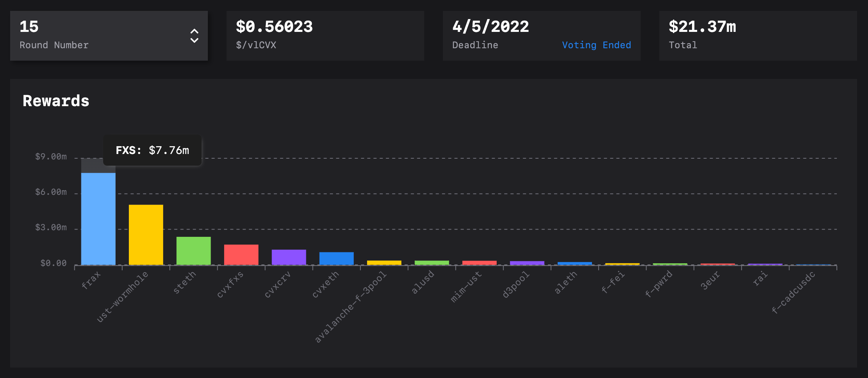868x378 pixels.
Task: Click the $6.00m y-axis label
Action: [x=51, y=192]
